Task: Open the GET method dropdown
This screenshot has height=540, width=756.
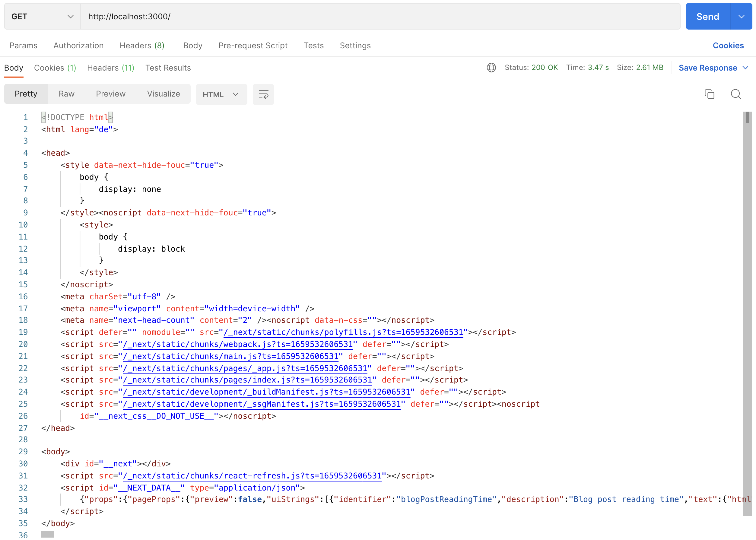Action: (43, 16)
